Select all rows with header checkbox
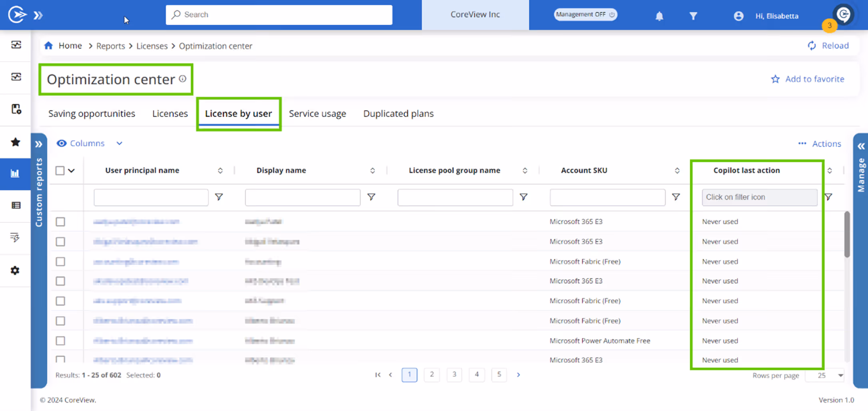Viewport: 868px width, 411px height. 60,170
